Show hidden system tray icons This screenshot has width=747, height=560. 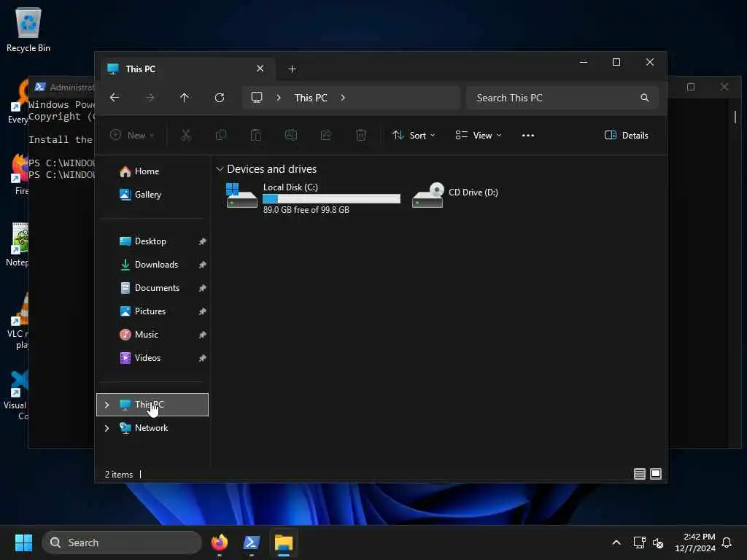tap(616, 542)
